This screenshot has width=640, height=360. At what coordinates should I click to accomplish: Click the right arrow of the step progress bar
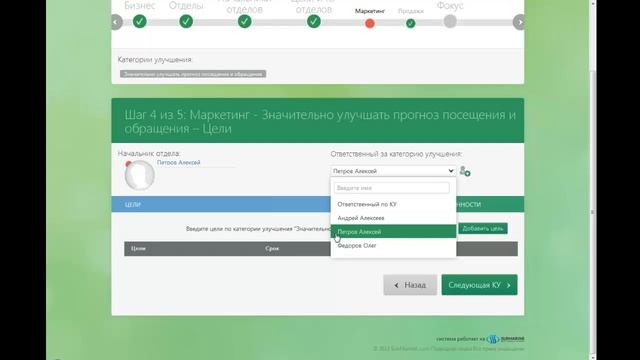tap(519, 22)
